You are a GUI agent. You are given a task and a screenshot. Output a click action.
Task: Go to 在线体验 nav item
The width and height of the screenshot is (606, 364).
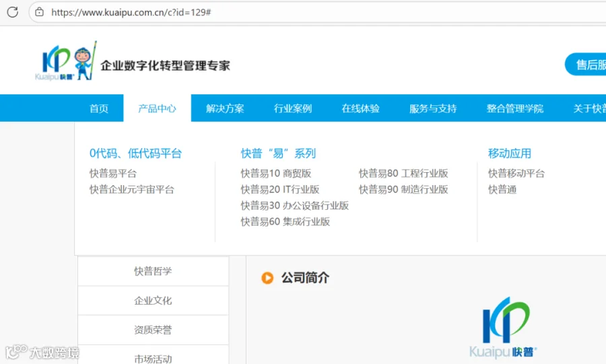[x=360, y=108]
